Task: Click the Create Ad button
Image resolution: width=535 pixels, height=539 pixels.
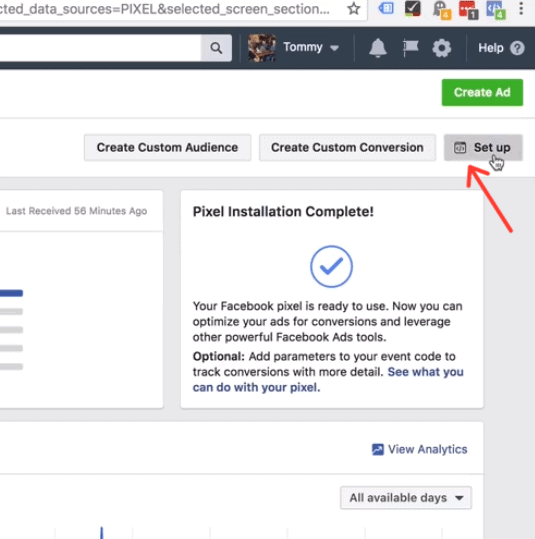Action: pyautogui.click(x=482, y=92)
